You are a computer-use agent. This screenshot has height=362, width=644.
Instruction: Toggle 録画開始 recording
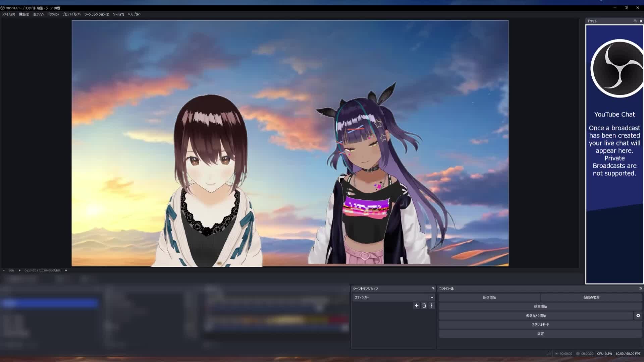(540, 306)
